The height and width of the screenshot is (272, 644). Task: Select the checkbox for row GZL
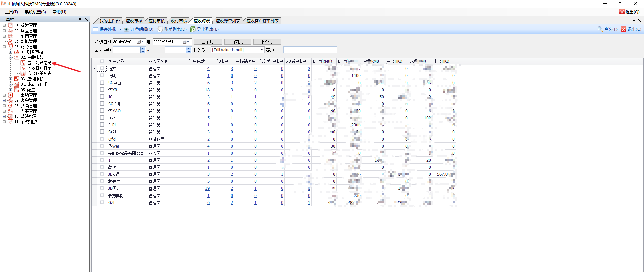click(102, 202)
